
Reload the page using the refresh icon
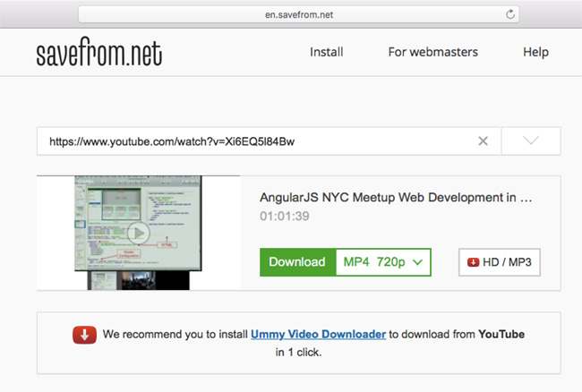(510, 14)
